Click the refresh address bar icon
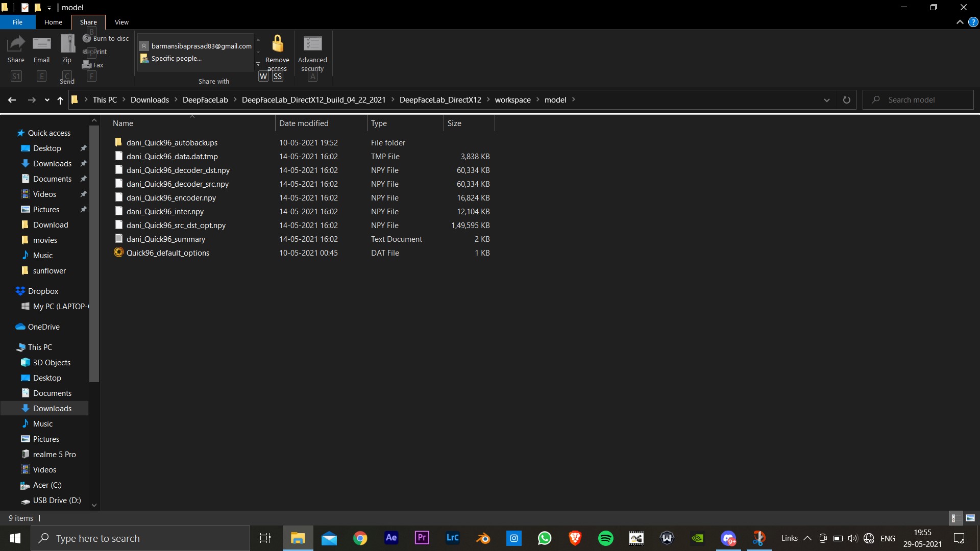Screen dimensions: 980x551 [x=846, y=100]
